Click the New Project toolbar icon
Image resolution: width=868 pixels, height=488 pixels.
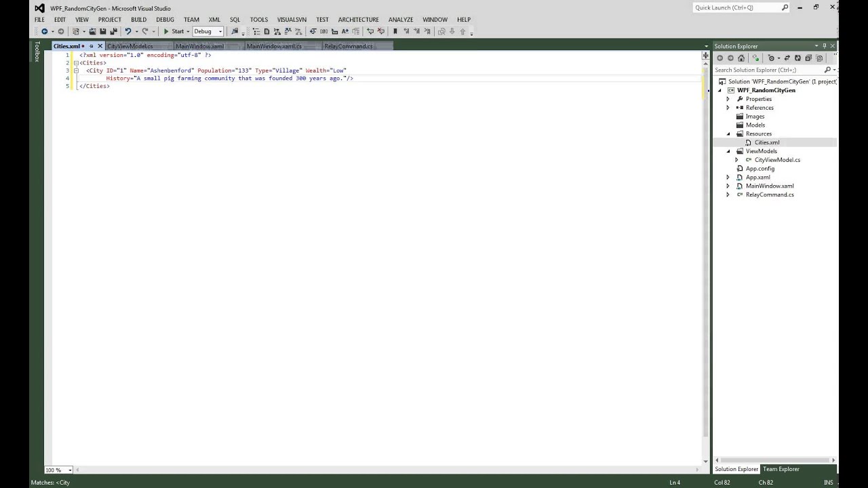pyautogui.click(x=75, y=31)
